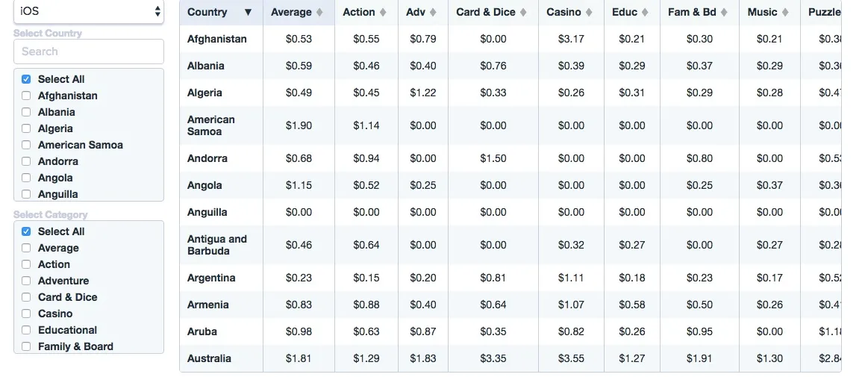
Task: Check the Afghanistan country checkbox
Action: tap(26, 96)
